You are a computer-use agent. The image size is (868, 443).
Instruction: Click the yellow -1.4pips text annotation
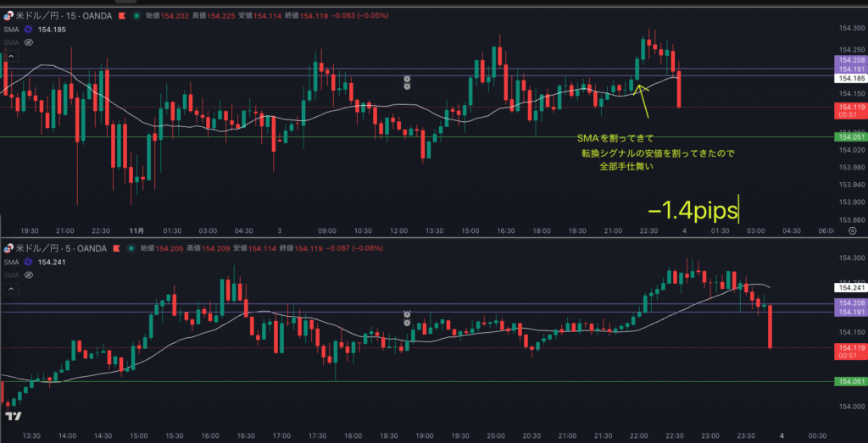coord(693,208)
